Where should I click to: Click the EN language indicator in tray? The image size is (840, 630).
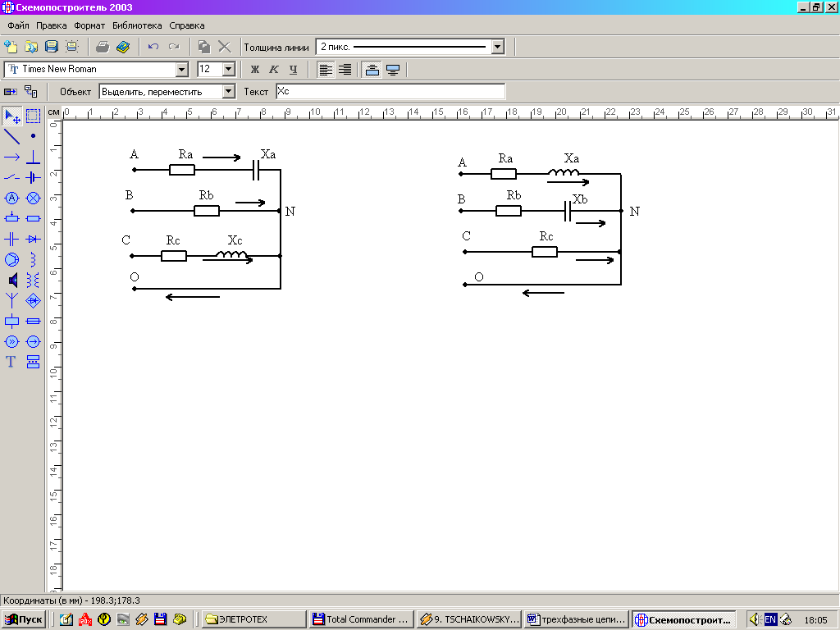tap(769, 619)
